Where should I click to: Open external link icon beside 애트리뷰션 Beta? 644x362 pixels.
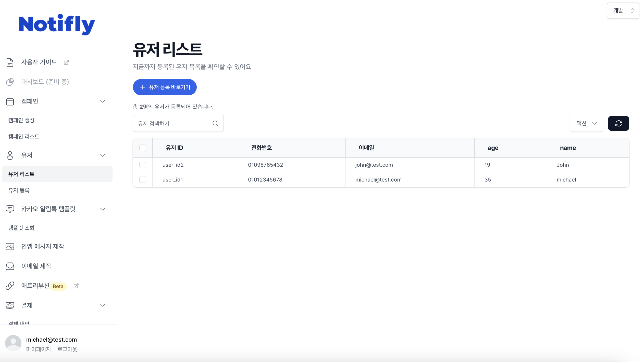(76, 286)
